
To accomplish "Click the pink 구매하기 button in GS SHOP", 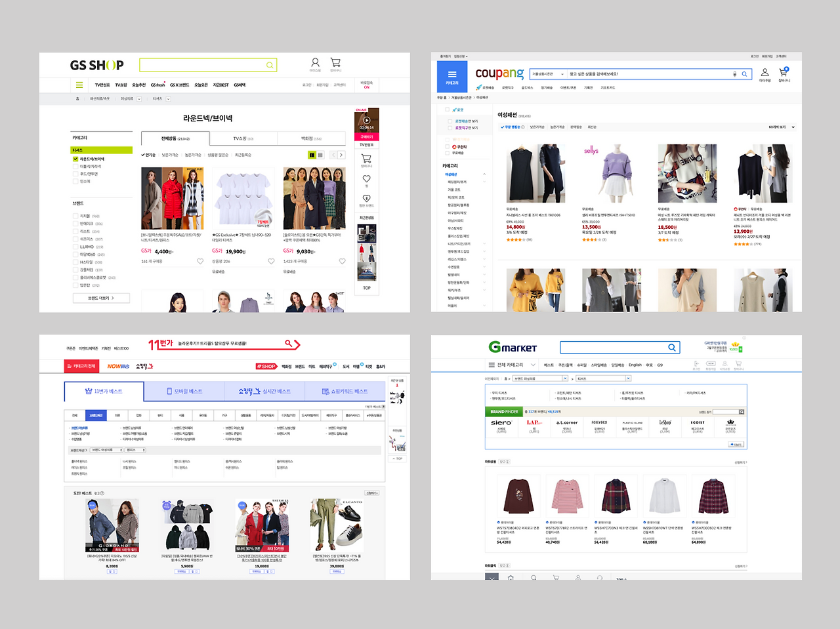I will tap(366, 137).
